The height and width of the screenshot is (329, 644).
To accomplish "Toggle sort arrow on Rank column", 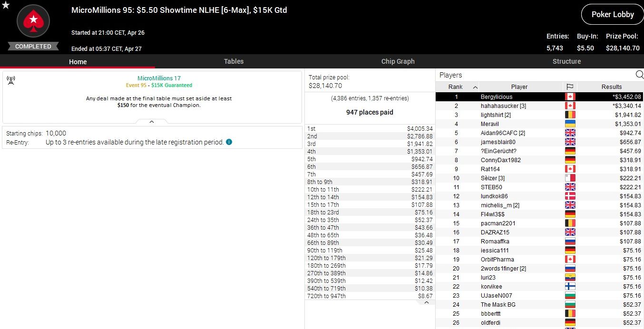I will (475, 87).
